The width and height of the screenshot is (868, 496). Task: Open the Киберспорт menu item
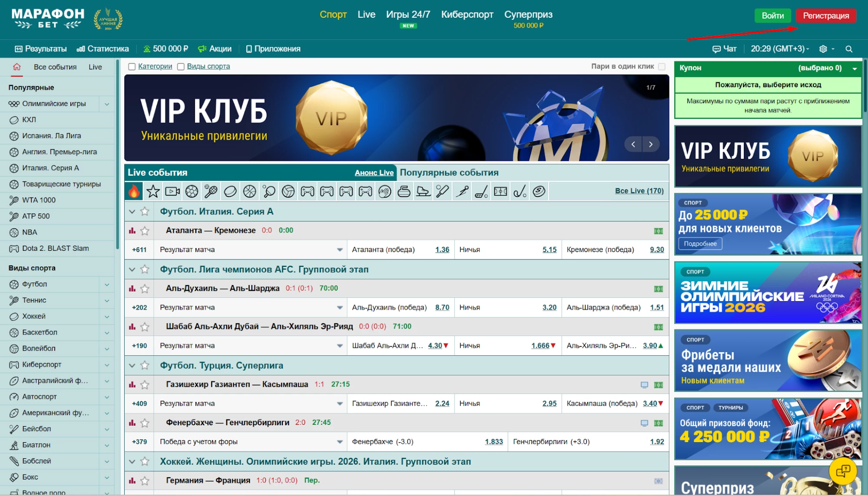tap(467, 14)
